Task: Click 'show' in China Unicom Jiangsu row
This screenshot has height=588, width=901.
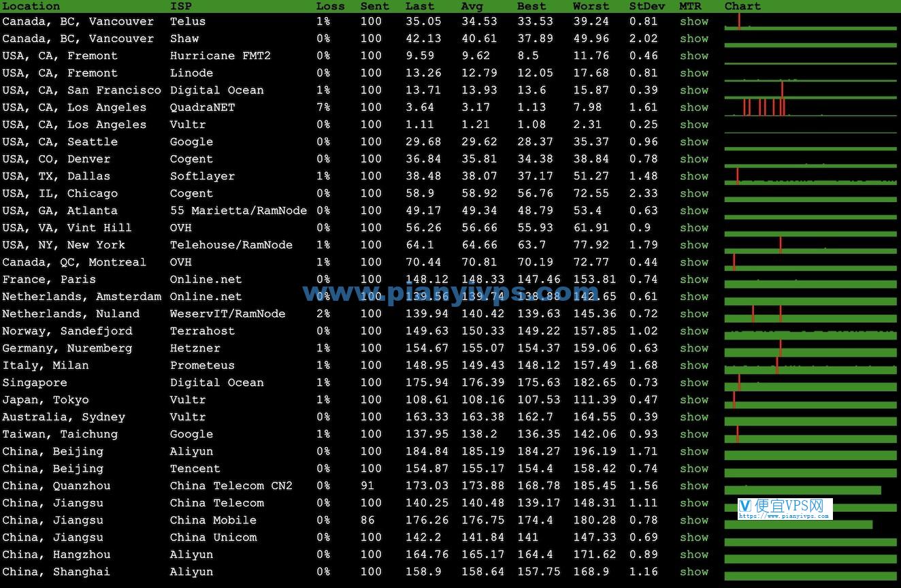Action: pos(694,537)
